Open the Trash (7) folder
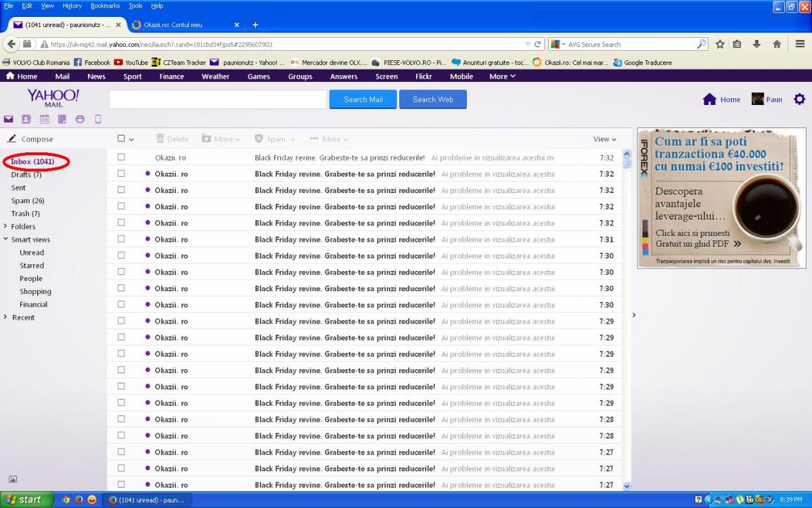This screenshot has width=812, height=508. [26, 213]
